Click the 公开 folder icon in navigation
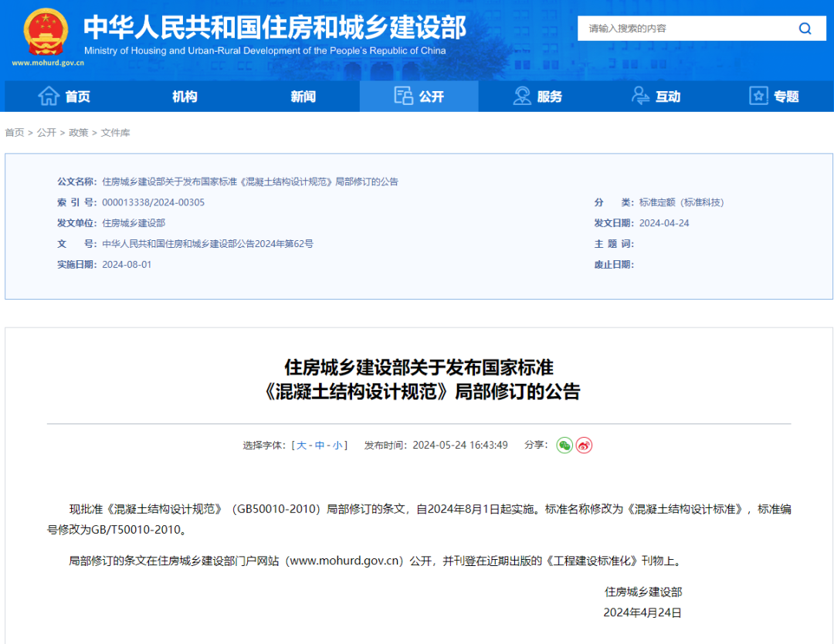The height and width of the screenshot is (644, 834). (403, 95)
